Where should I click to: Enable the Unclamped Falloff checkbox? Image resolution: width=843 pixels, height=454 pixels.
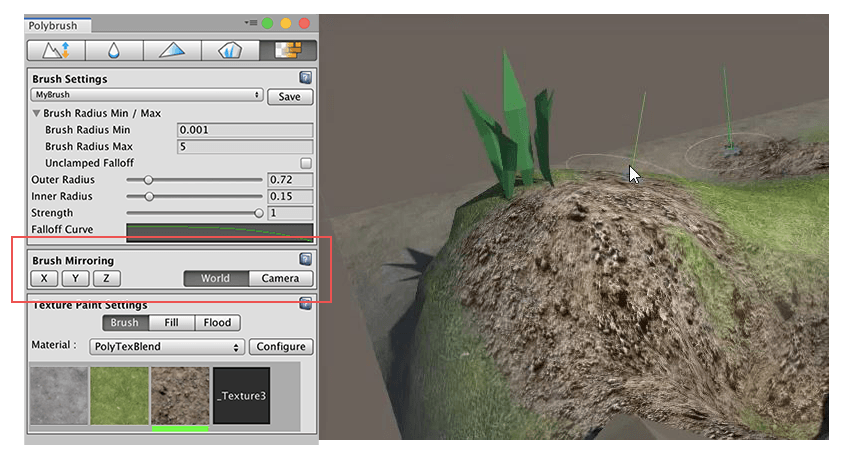[x=306, y=163]
